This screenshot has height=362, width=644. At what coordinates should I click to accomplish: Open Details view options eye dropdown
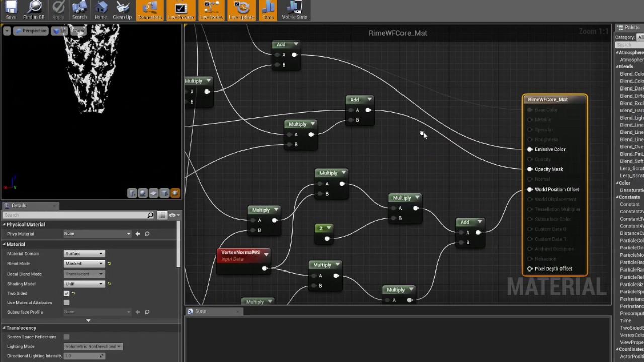click(174, 215)
